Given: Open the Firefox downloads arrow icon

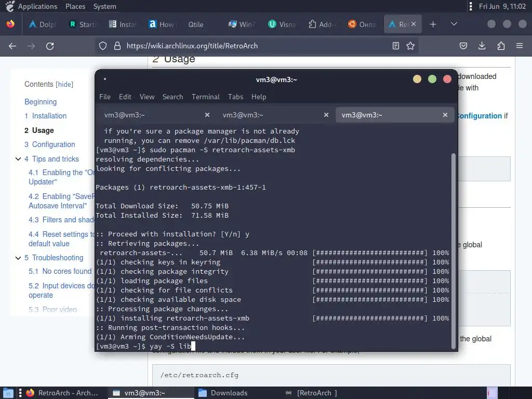Looking at the screenshot, I should pyautogui.click(x=482, y=46).
